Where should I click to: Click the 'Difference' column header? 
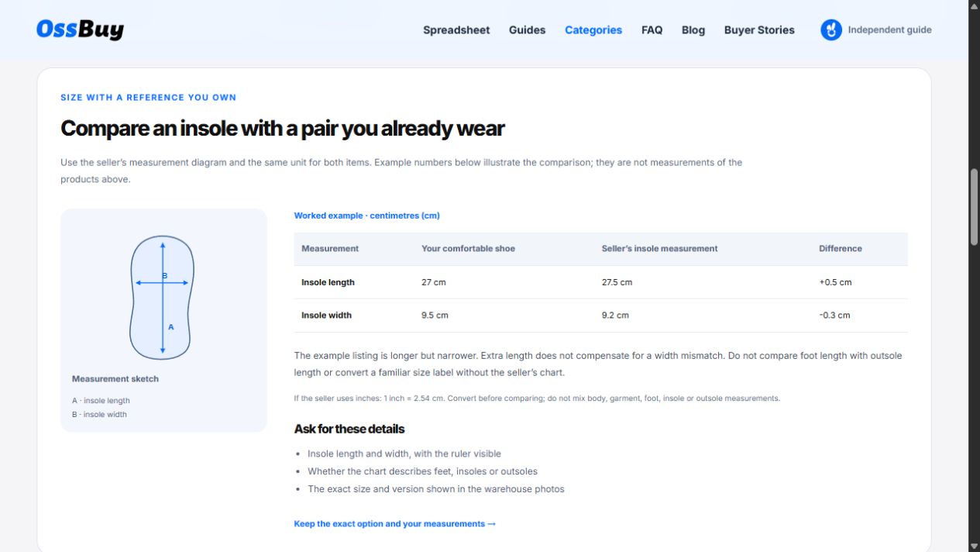click(x=841, y=249)
